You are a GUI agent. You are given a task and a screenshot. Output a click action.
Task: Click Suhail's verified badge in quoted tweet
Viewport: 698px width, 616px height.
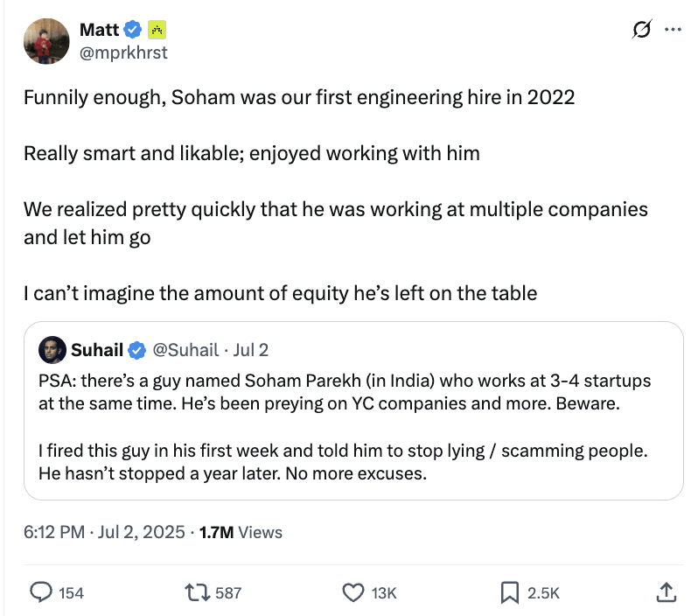pyautogui.click(x=137, y=350)
